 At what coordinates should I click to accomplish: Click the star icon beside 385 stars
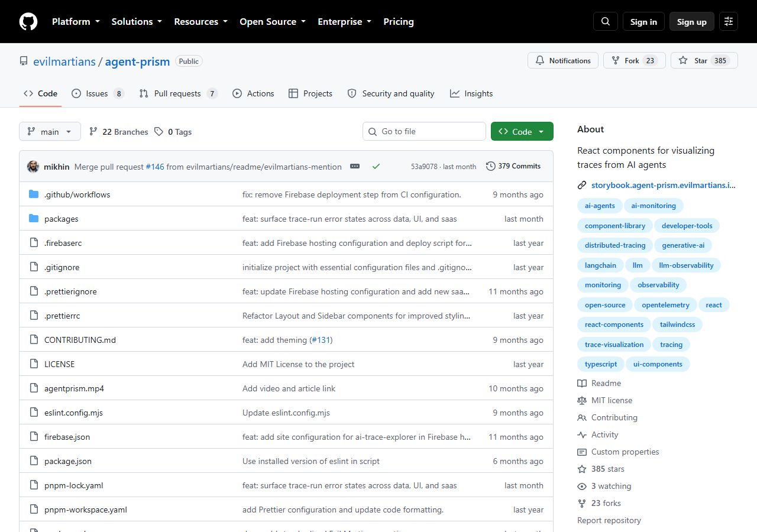582,469
